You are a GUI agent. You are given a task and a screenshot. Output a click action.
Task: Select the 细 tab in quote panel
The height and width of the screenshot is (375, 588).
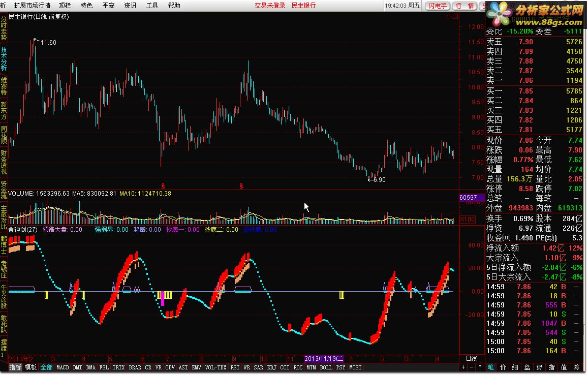(515, 367)
